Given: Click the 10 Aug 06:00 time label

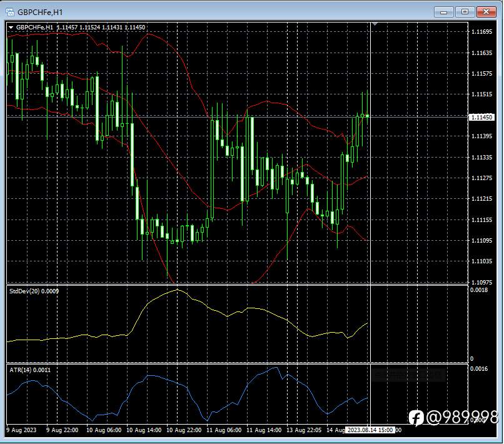Looking at the screenshot, I should [x=104, y=430].
